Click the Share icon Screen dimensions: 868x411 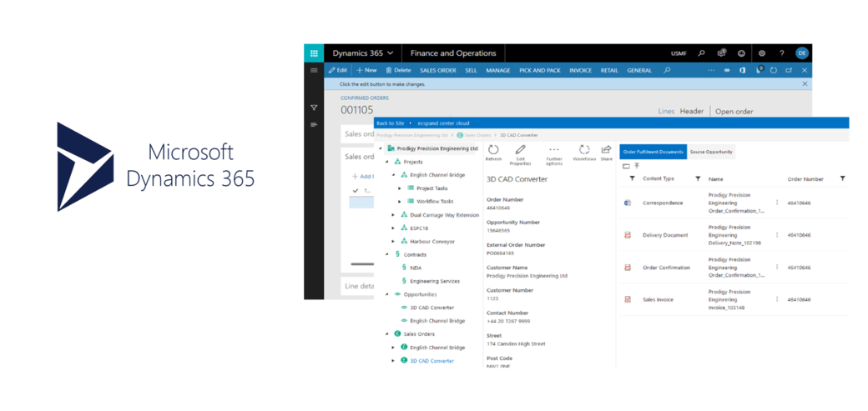[606, 150]
